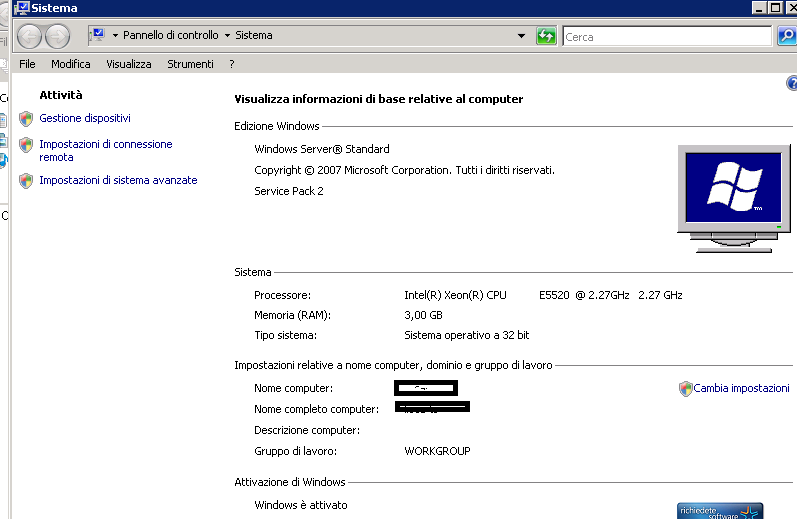The height and width of the screenshot is (519, 797).
Task: Click the genuine software badge at bottom right
Action: (x=720, y=511)
